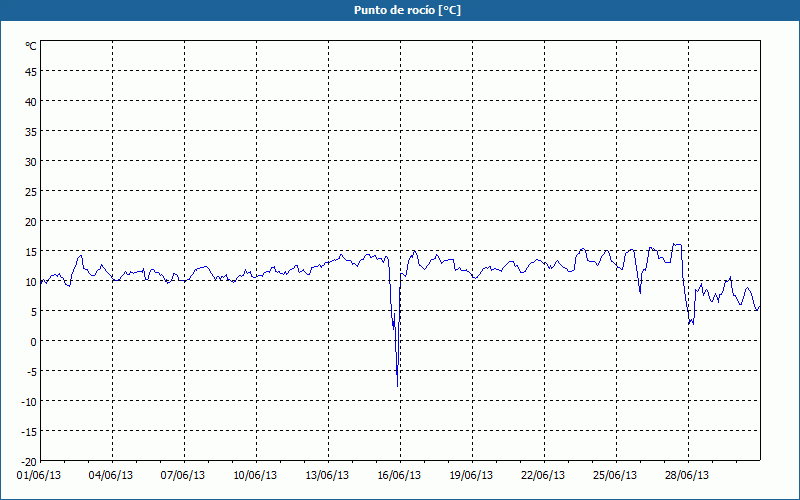Click the 22/06/13 date label

click(x=543, y=476)
